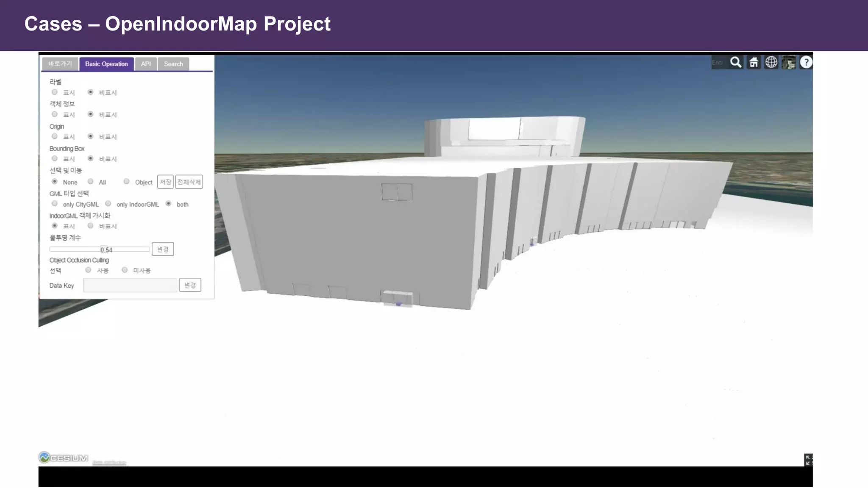Screen dimensions: 868x488
Task: Open the API tab
Action: pos(146,64)
